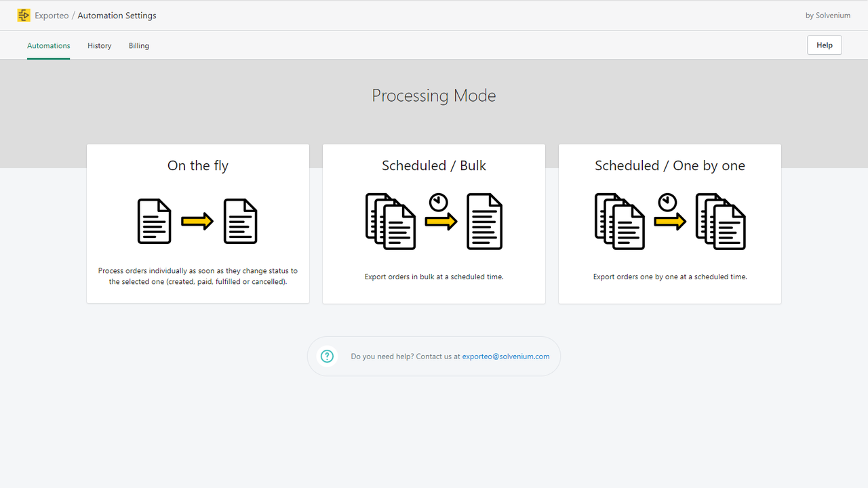Open the exporteo@solvenium.com email link
The height and width of the screenshot is (488, 868).
pos(505,356)
